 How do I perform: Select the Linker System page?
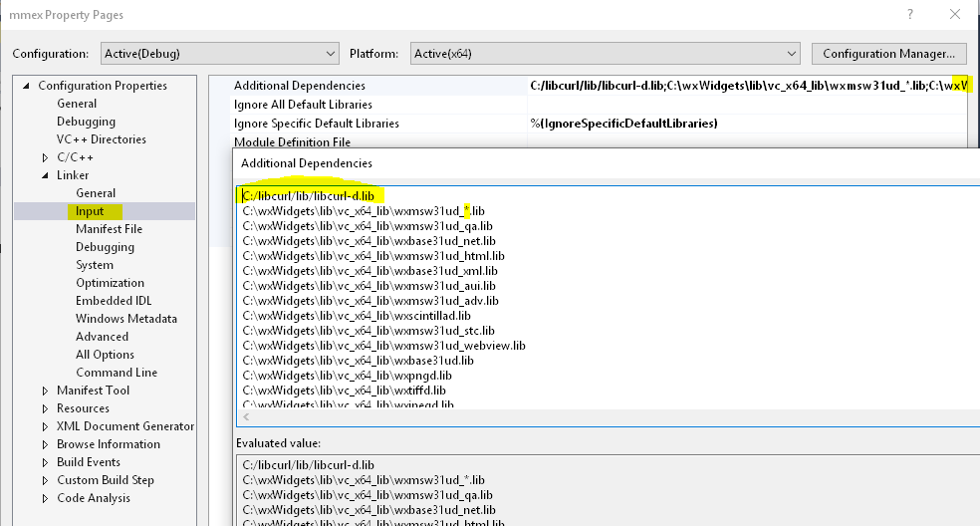[x=95, y=265]
